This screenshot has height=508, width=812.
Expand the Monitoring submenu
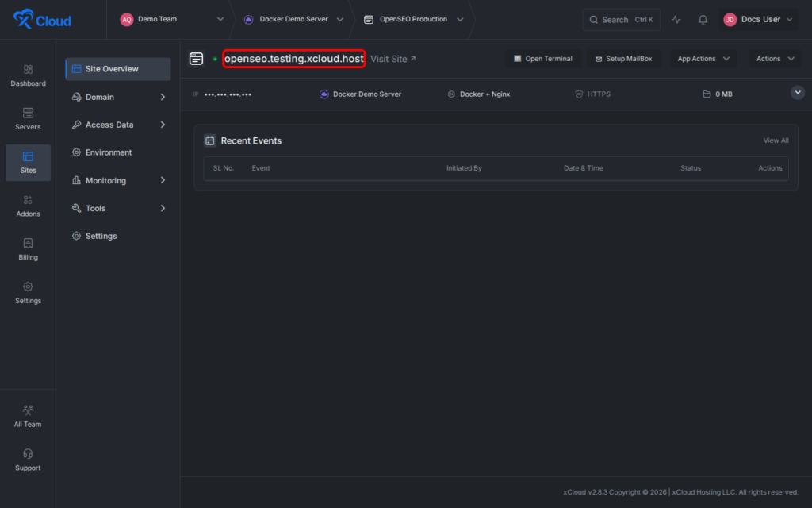(163, 180)
